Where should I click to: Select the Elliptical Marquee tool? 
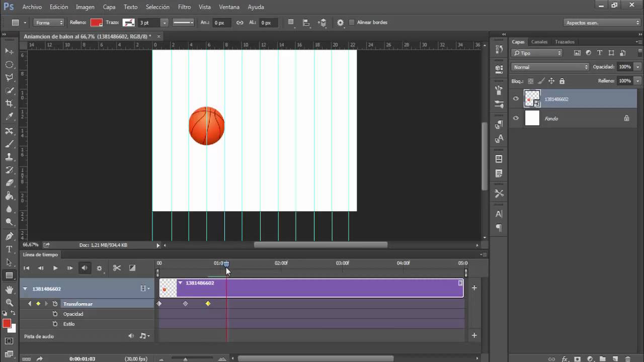point(9,64)
